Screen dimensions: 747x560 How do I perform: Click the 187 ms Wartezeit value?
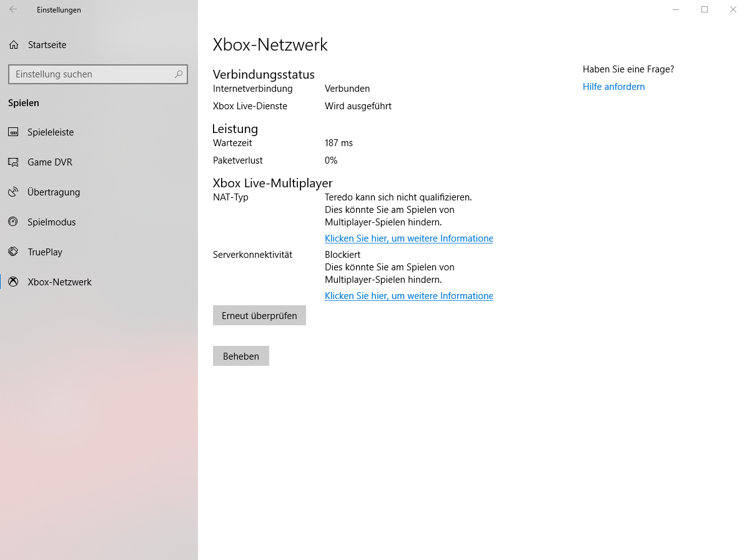pyautogui.click(x=339, y=143)
